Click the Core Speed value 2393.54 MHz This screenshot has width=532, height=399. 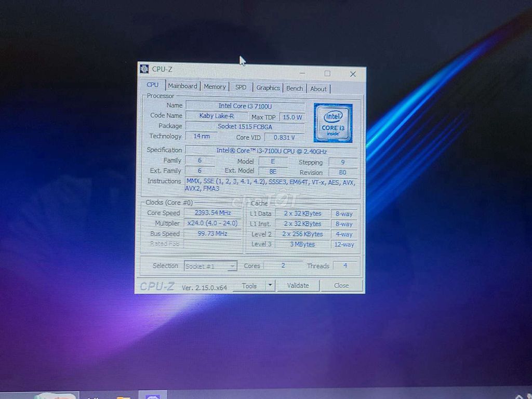212,213
